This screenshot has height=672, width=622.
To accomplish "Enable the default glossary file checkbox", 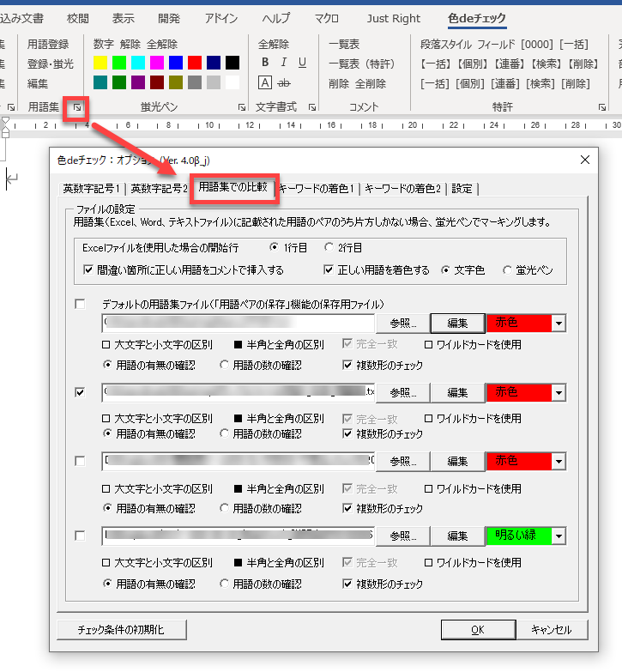I will click(81, 305).
